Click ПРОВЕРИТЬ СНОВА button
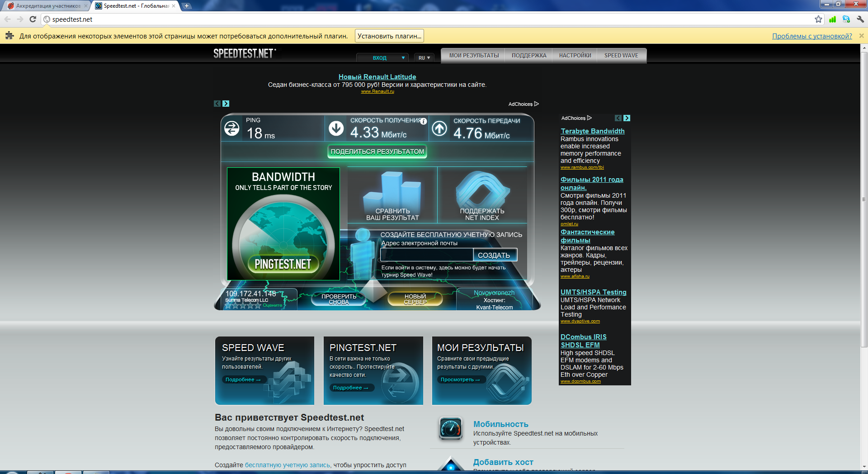 [339, 299]
